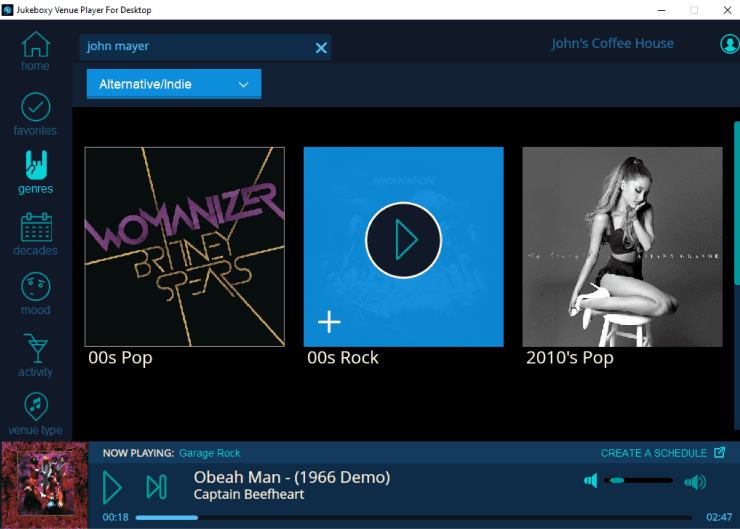Adjust the volume slider
Image resolution: width=740 pixels, height=529 pixels.
pyautogui.click(x=639, y=480)
